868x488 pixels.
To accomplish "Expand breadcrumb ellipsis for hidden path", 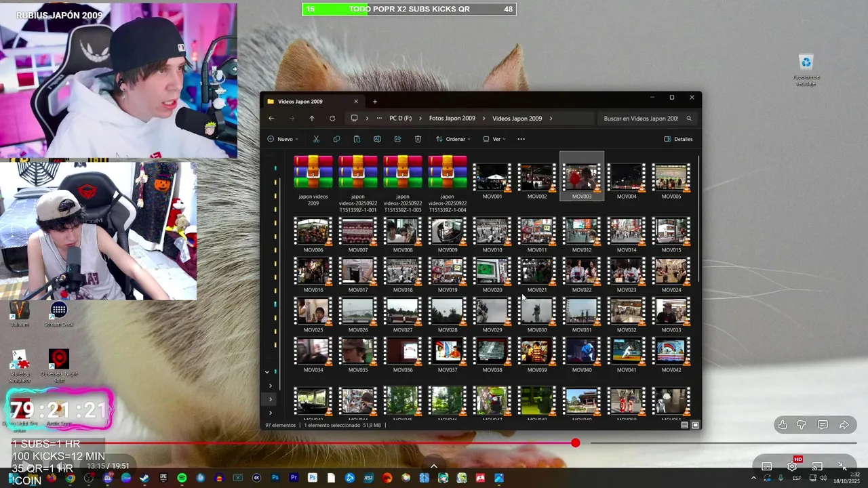I will (x=379, y=118).
